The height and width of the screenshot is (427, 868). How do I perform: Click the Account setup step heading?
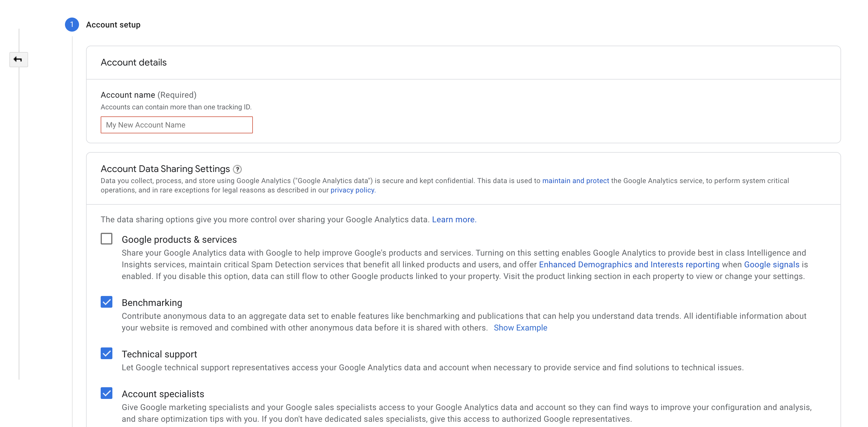[x=113, y=25]
